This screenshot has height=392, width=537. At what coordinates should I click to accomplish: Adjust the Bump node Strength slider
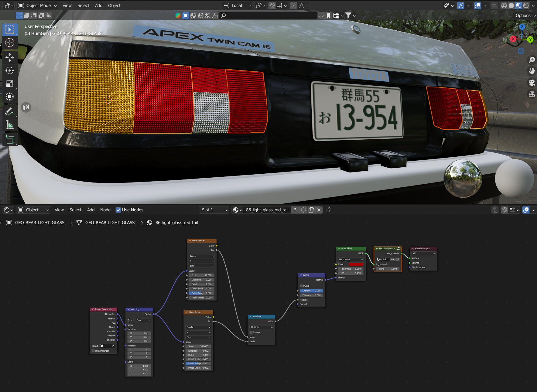[311, 291]
